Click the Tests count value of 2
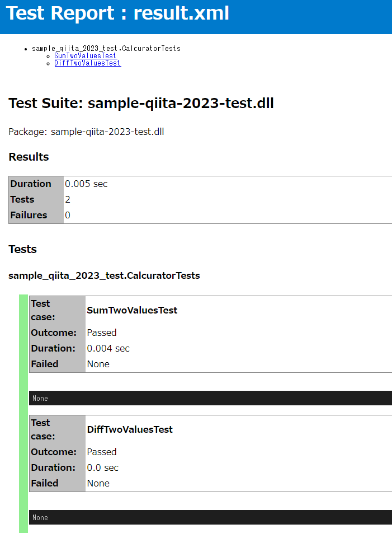 coord(68,200)
